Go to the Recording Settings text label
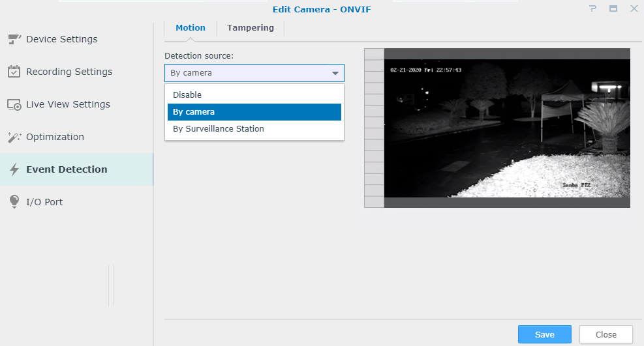This screenshot has height=346, width=644. click(x=69, y=72)
